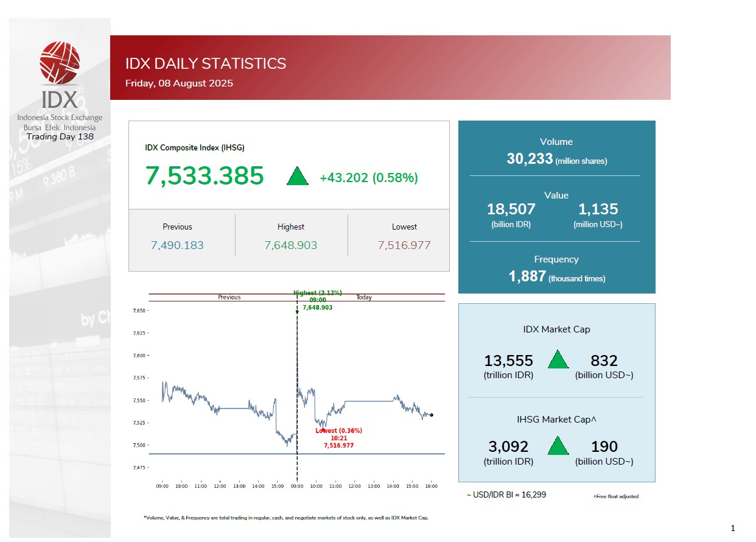Select the market cap figure 13,555
This screenshot has width=756, height=542.
point(508,361)
